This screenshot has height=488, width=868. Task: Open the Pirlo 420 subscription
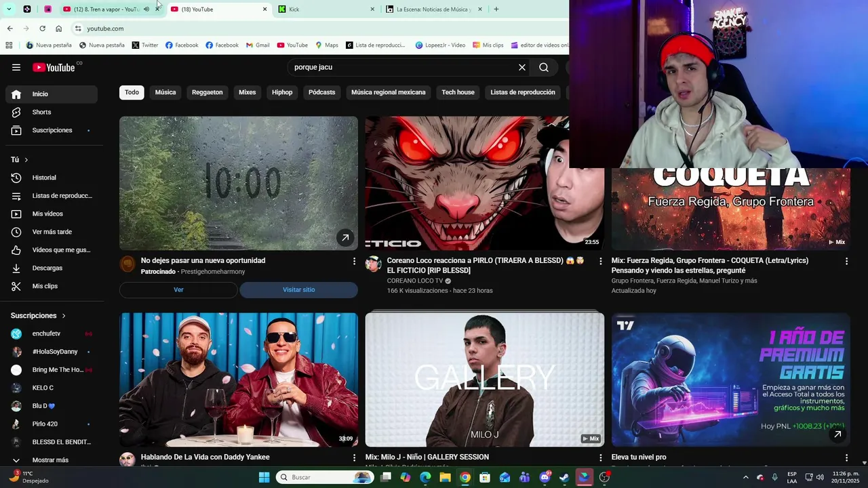point(52,424)
